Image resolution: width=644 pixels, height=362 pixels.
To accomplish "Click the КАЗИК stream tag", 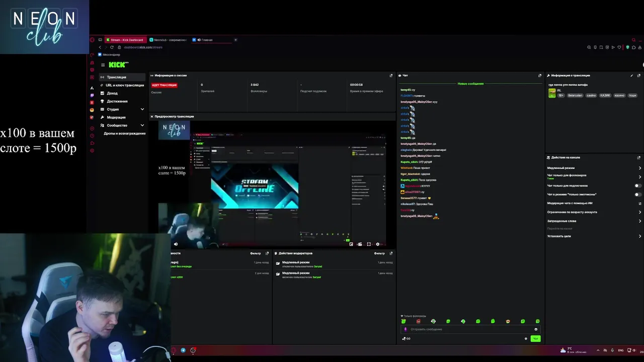I will coord(605,96).
